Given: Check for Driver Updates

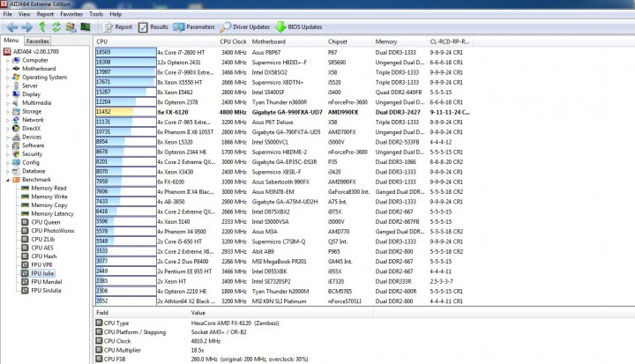Looking at the screenshot, I should [x=245, y=27].
